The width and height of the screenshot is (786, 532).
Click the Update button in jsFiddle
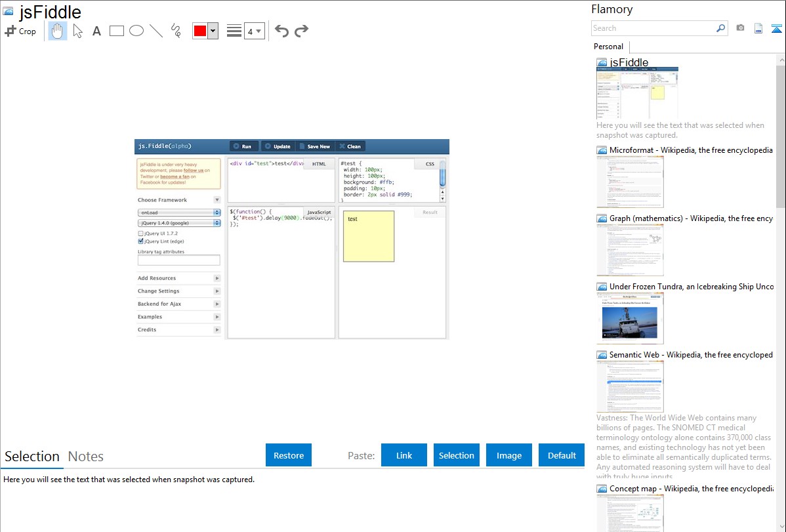278,146
